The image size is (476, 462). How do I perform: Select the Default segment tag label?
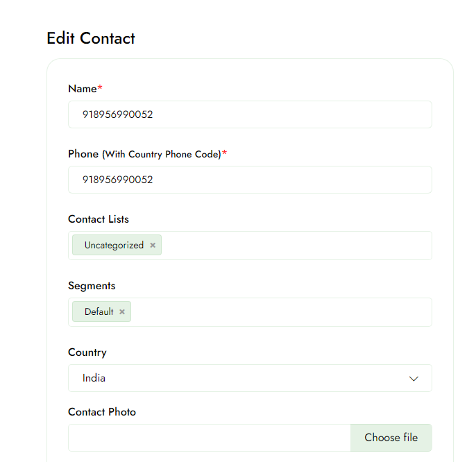click(99, 312)
